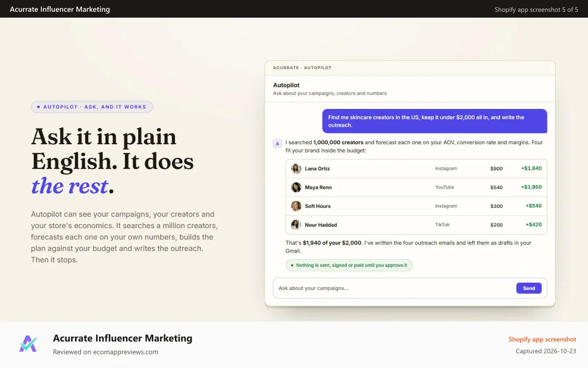Select the Soft Hours creator name
588x368 pixels.
pos(318,206)
